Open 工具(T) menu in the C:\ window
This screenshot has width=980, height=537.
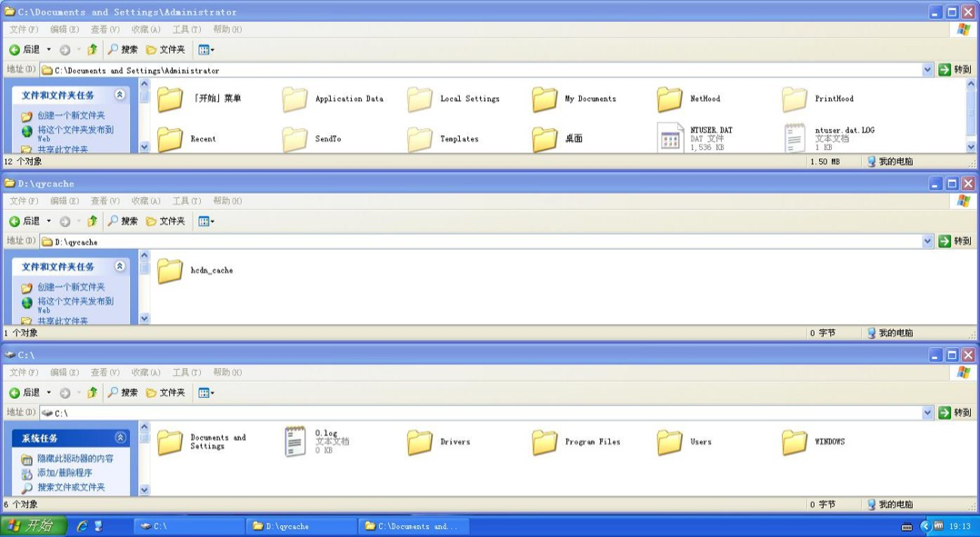click(186, 373)
